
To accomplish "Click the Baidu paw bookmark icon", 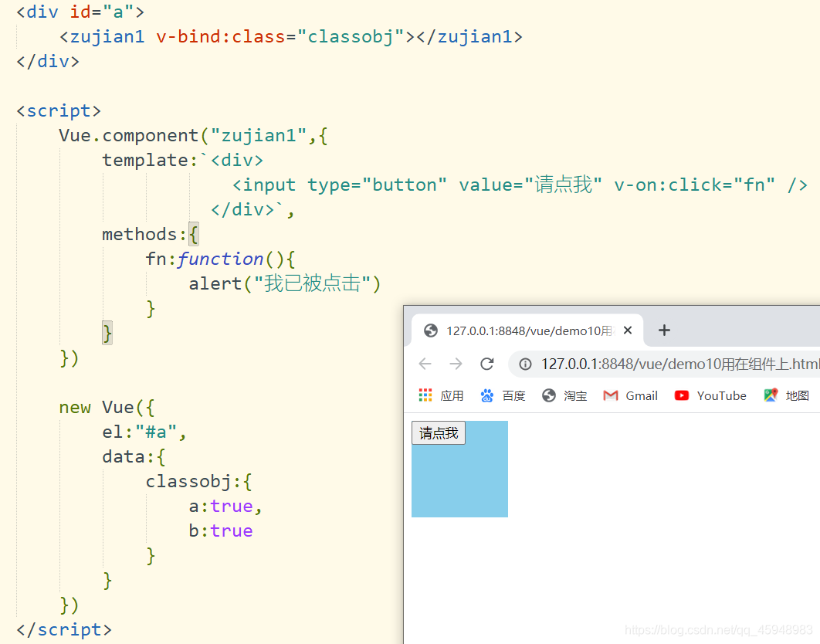I will click(x=487, y=395).
